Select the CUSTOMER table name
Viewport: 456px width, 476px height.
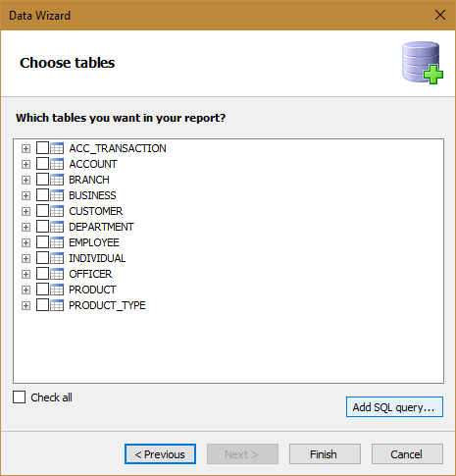pyautogui.click(x=96, y=211)
